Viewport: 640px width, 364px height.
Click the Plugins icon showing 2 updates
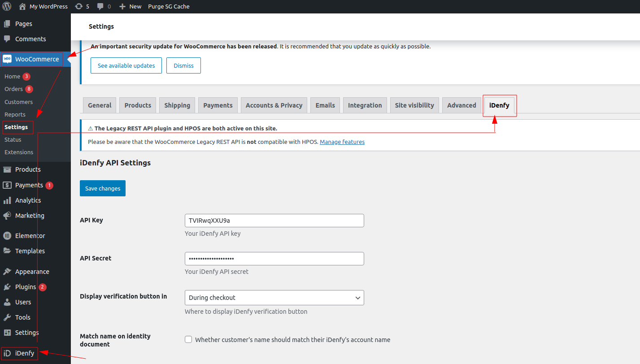tap(6, 286)
